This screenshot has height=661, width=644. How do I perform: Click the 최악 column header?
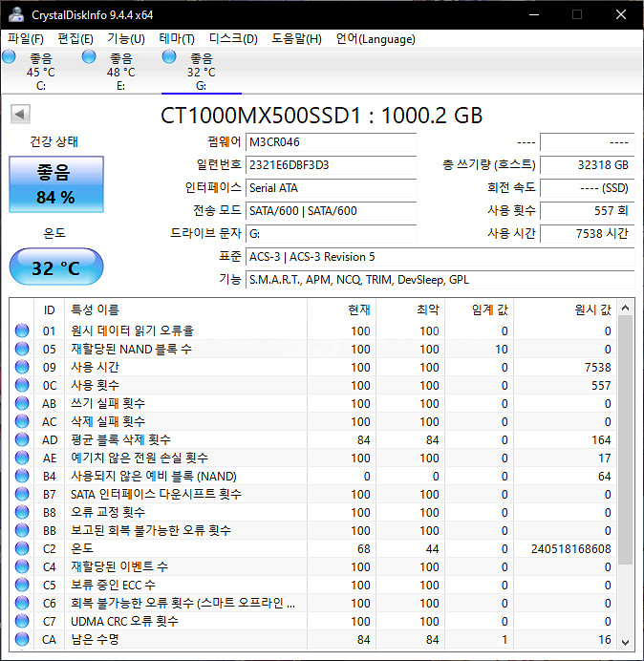coord(410,310)
